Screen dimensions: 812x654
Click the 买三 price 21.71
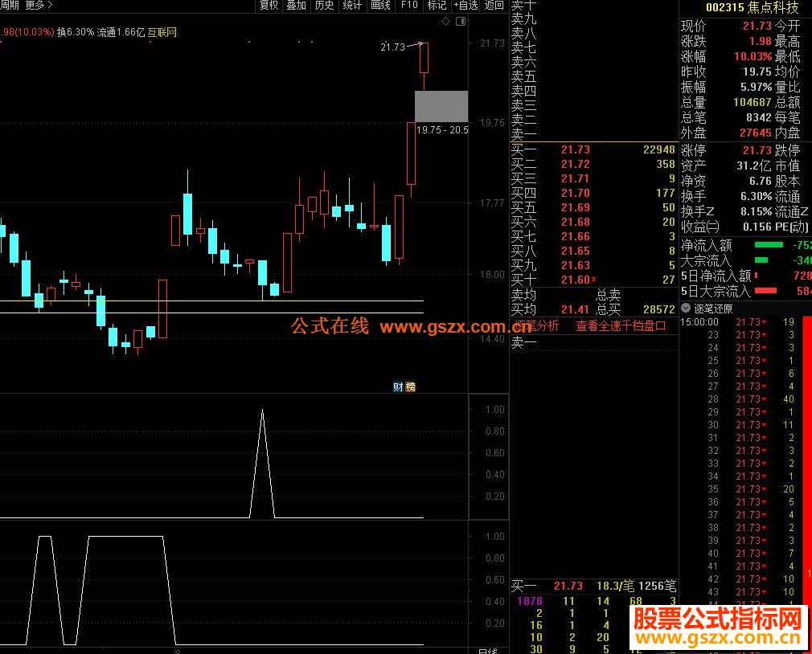(x=576, y=178)
